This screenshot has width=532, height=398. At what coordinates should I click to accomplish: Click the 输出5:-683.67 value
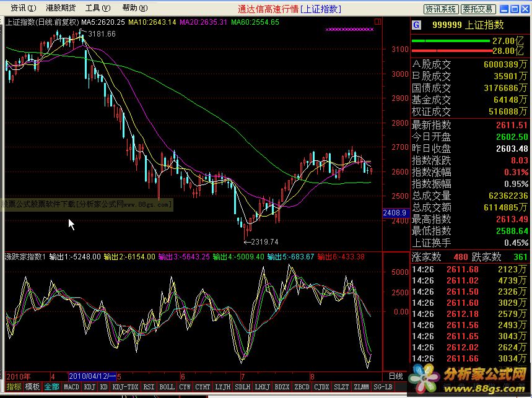[x=290, y=257]
